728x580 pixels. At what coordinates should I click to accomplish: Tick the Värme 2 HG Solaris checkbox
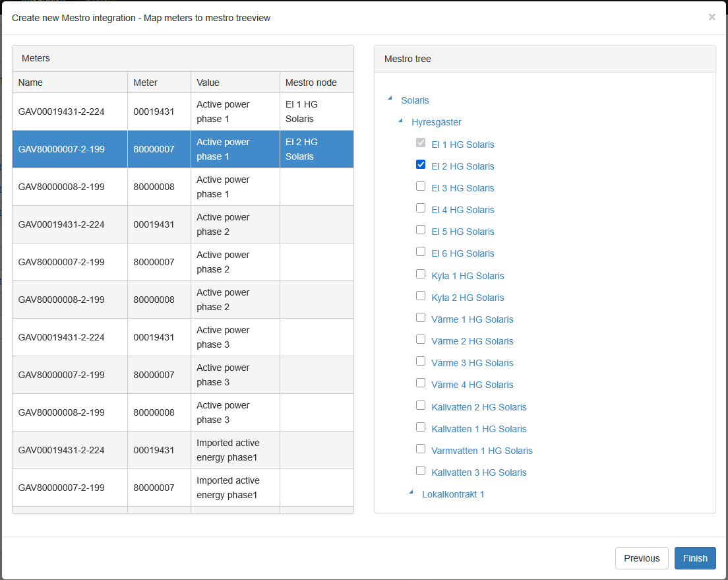(x=421, y=340)
